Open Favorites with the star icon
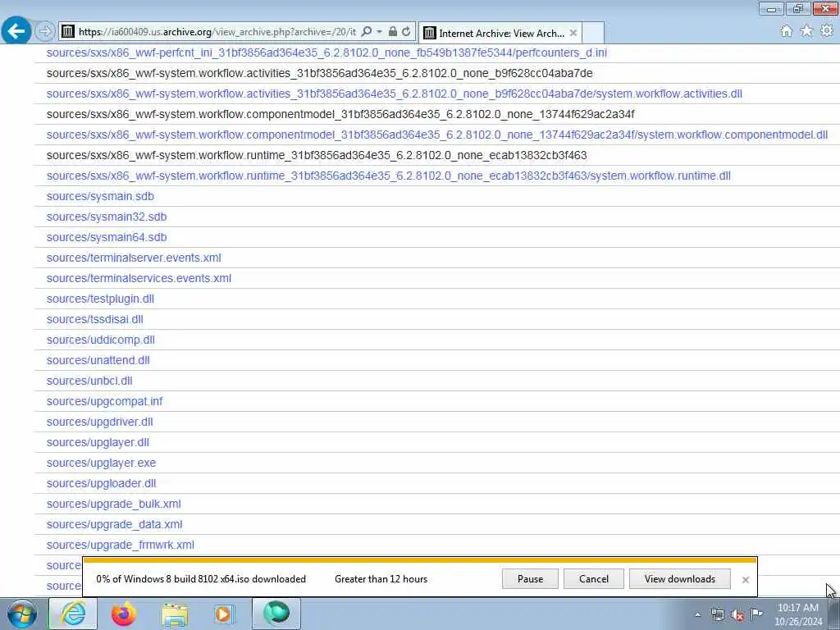Image resolution: width=840 pixels, height=630 pixels. [x=807, y=32]
